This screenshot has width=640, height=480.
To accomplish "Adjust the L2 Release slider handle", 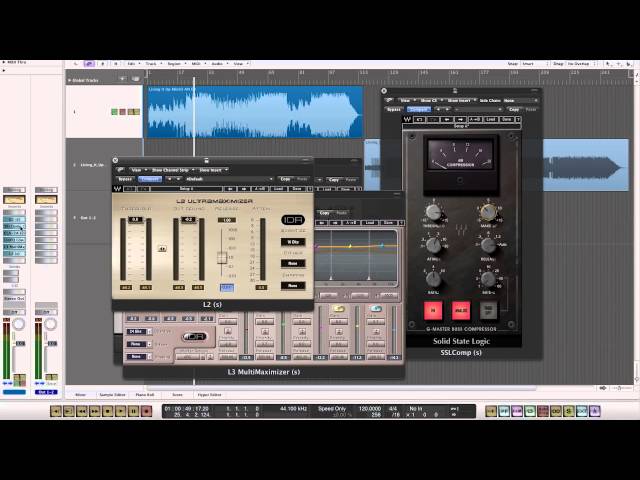I will pyautogui.click(x=222, y=258).
